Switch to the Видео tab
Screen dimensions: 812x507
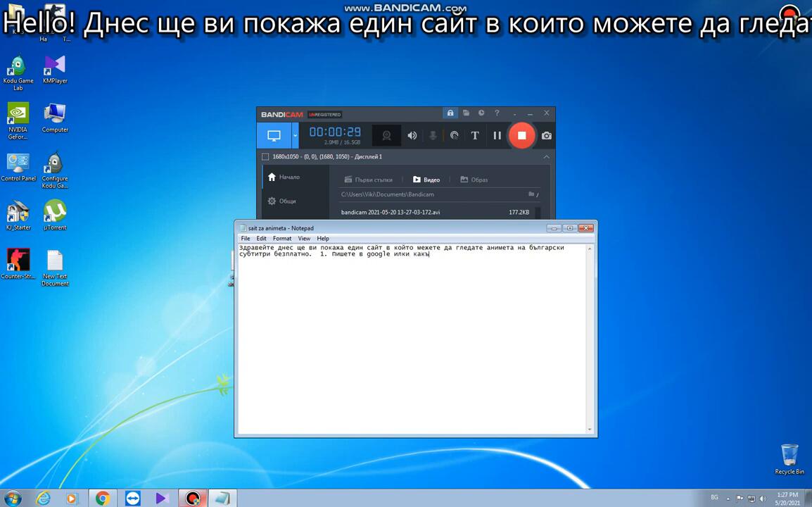click(426, 180)
